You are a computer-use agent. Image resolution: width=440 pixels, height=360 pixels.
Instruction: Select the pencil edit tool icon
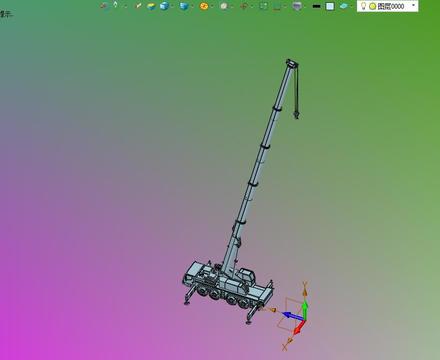pos(138,6)
